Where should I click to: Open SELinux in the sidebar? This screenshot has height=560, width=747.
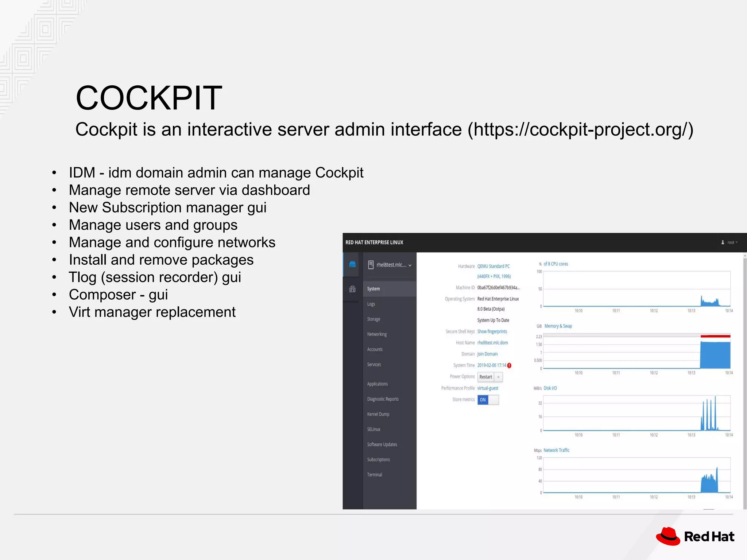coord(390,429)
